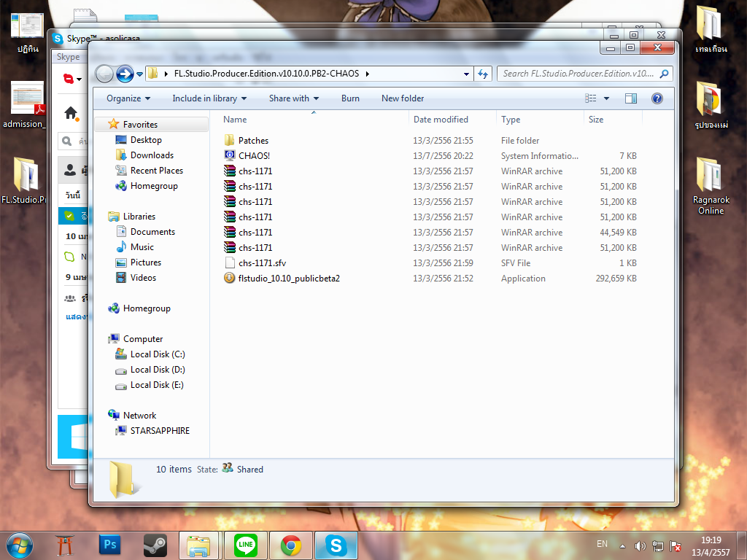Toggle the preview pane icon
Image resolution: width=747 pixels, height=560 pixels.
[x=631, y=98]
